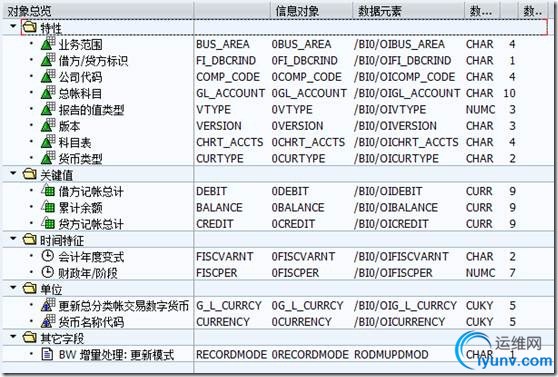
Task: Click the /BI0/OIVERSION data element cell
Action: pos(395,126)
